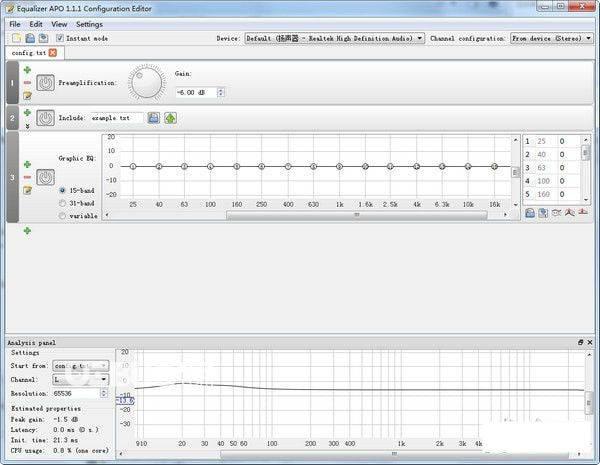Image resolution: width=600 pixels, height=465 pixels.
Task: Open the Channel configuration dropdown
Action: (551, 38)
